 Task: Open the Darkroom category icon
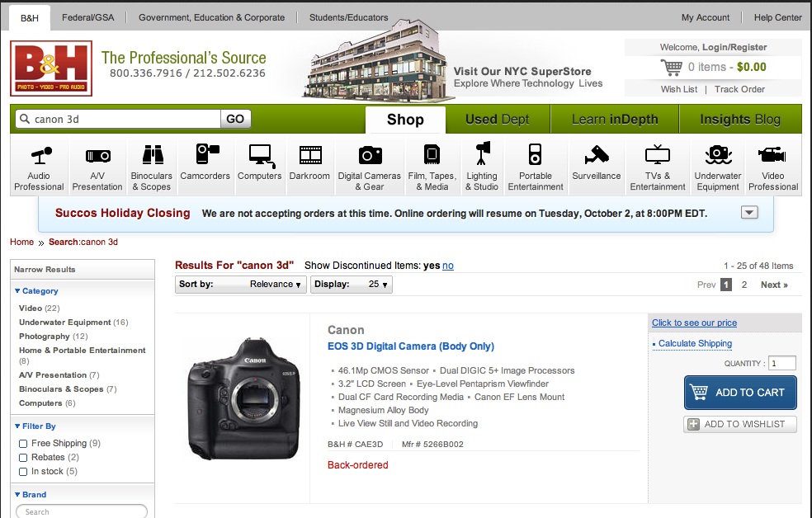[311, 155]
